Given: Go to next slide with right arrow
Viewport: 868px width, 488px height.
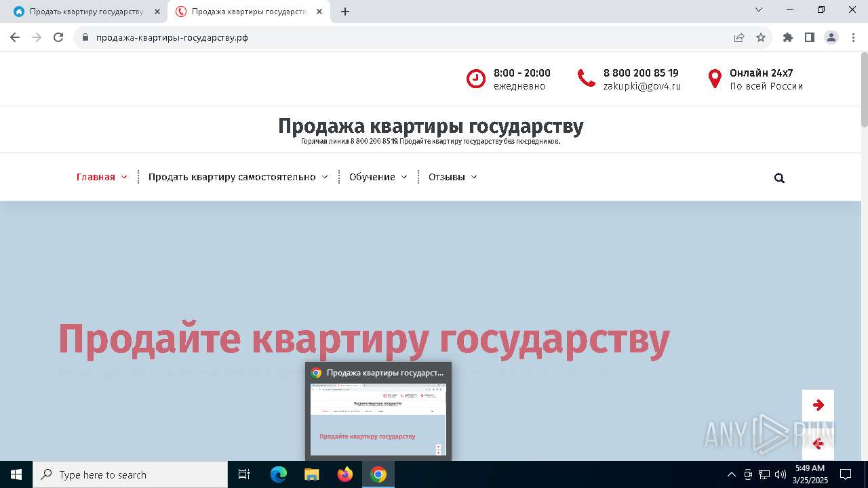Looking at the screenshot, I should pos(818,405).
